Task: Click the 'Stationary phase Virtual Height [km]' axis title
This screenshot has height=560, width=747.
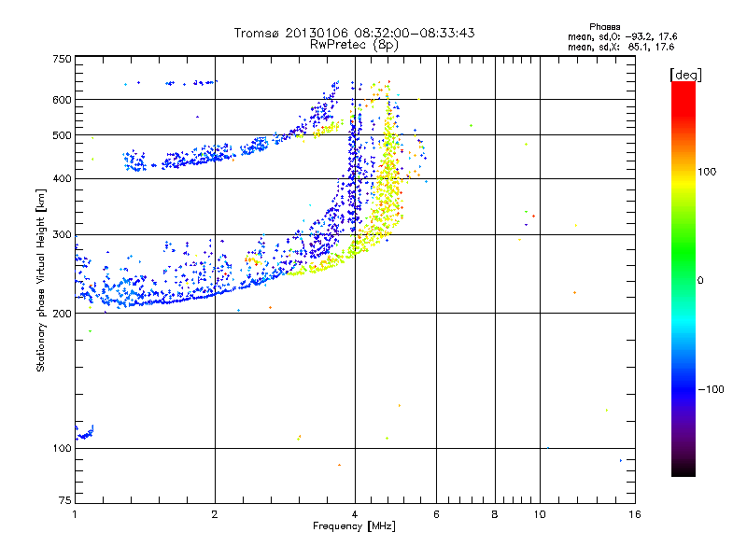Action: [41, 280]
